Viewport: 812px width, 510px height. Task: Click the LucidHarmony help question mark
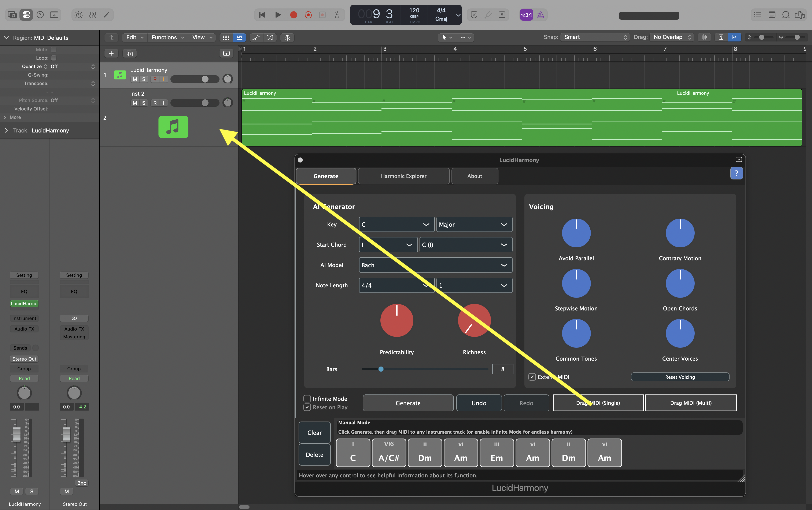click(737, 173)
